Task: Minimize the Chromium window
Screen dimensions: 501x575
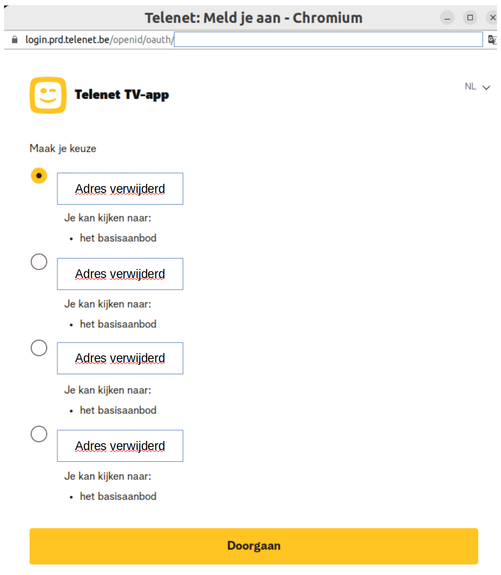Action: (x=447, y=18)
